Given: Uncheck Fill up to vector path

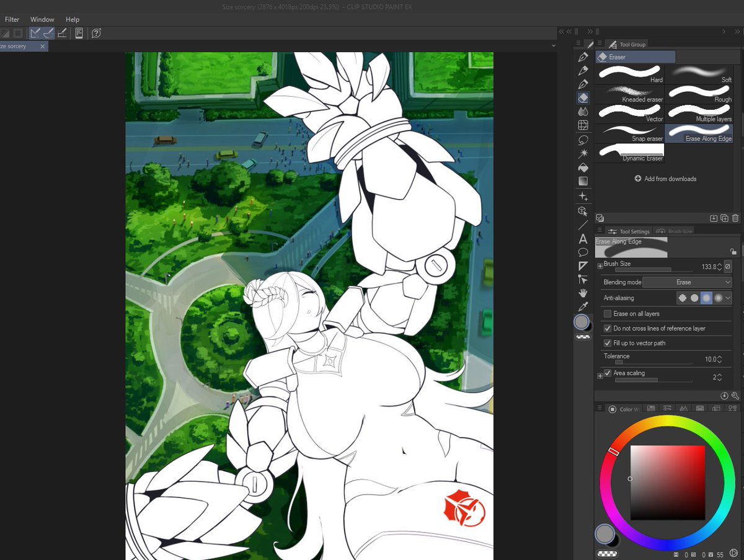Looking at the screenshot, I should 608,343.
